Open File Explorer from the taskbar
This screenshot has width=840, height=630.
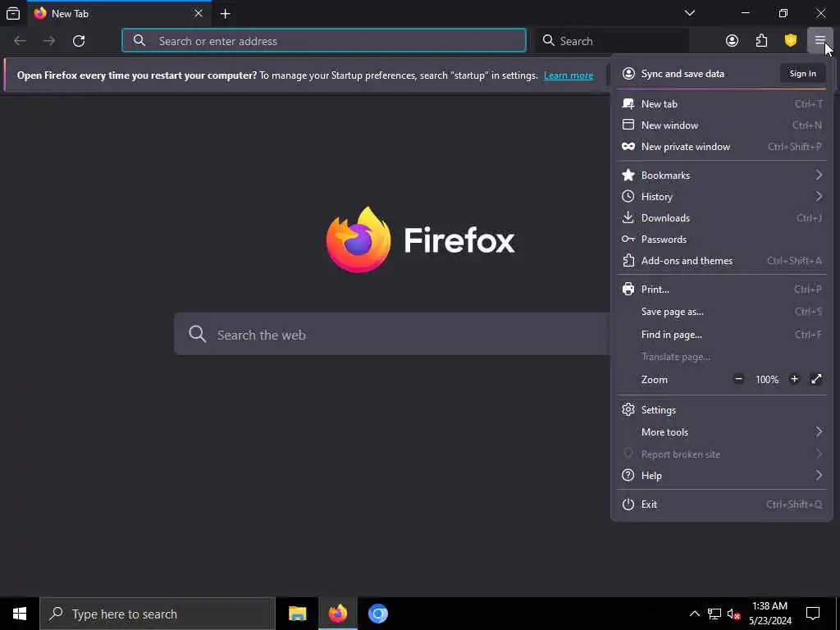click(x=297, y=614)
